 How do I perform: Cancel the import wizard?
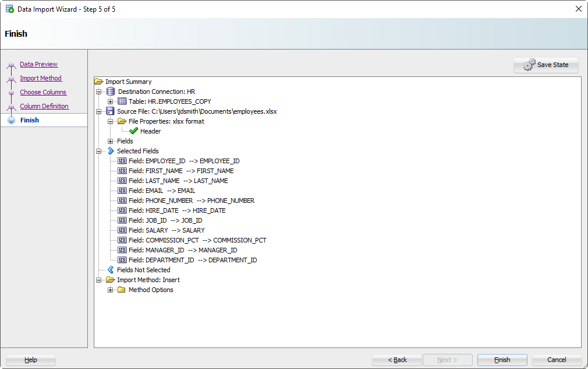pos(557,360)
